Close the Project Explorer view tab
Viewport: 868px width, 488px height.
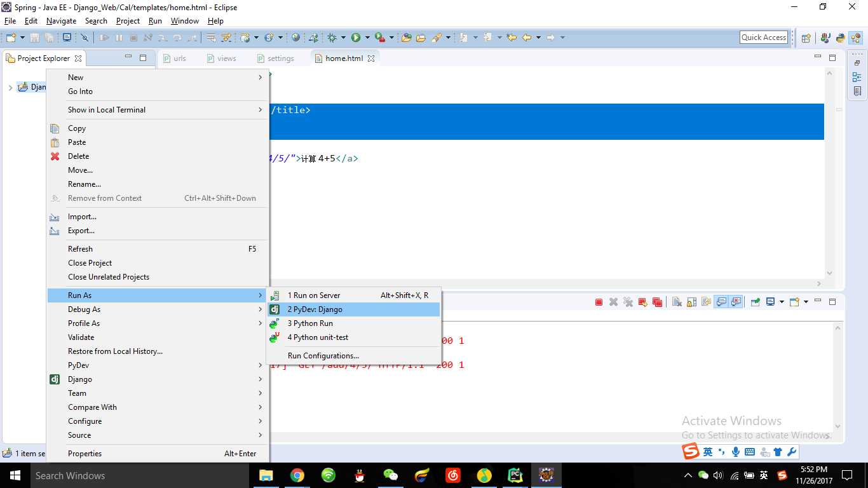[x=78, y=58]
